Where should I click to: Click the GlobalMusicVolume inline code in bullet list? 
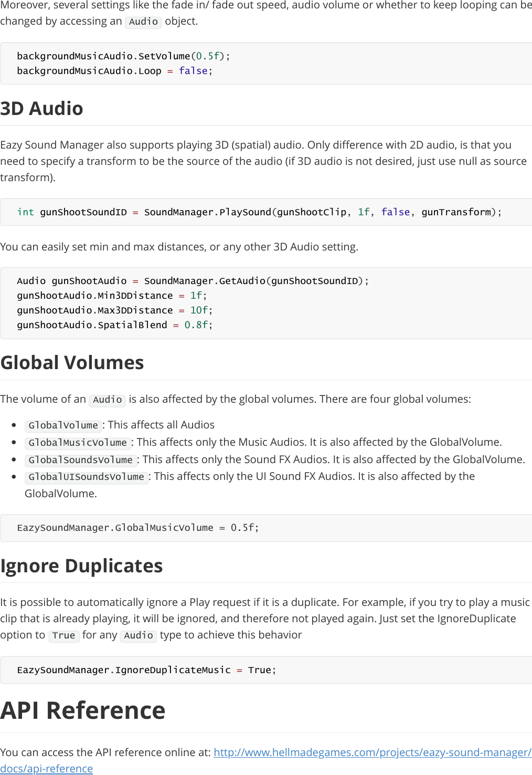click(78, 443)
